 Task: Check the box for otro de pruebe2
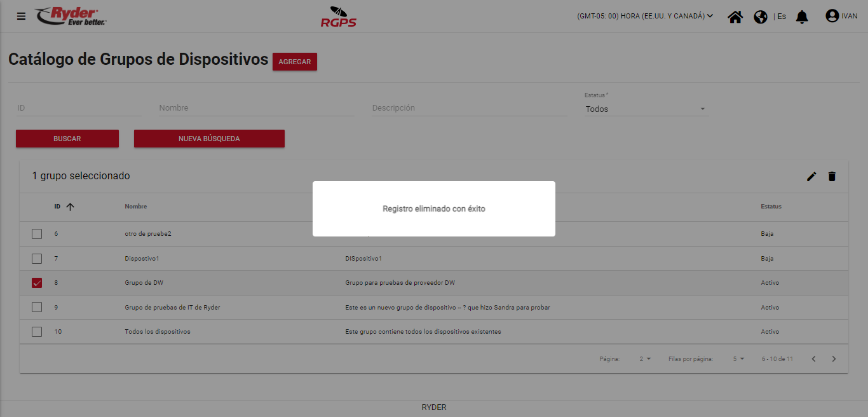coord(37,234)
